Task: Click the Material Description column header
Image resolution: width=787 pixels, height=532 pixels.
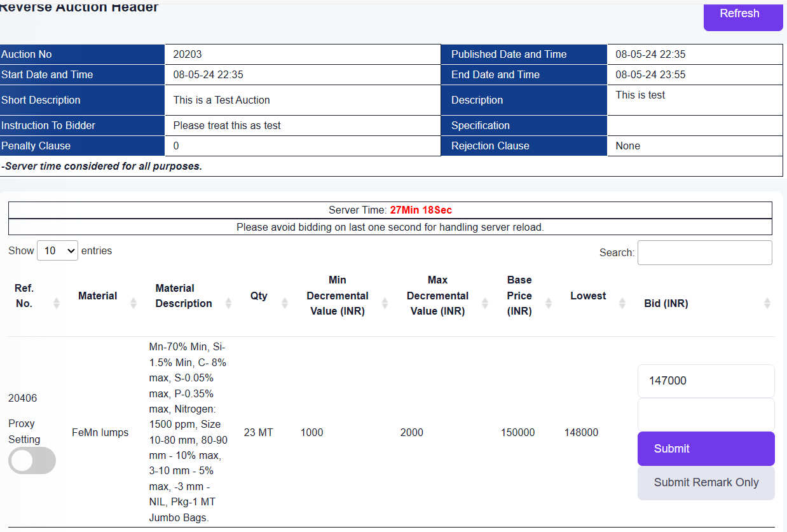Action: [183, 296]
